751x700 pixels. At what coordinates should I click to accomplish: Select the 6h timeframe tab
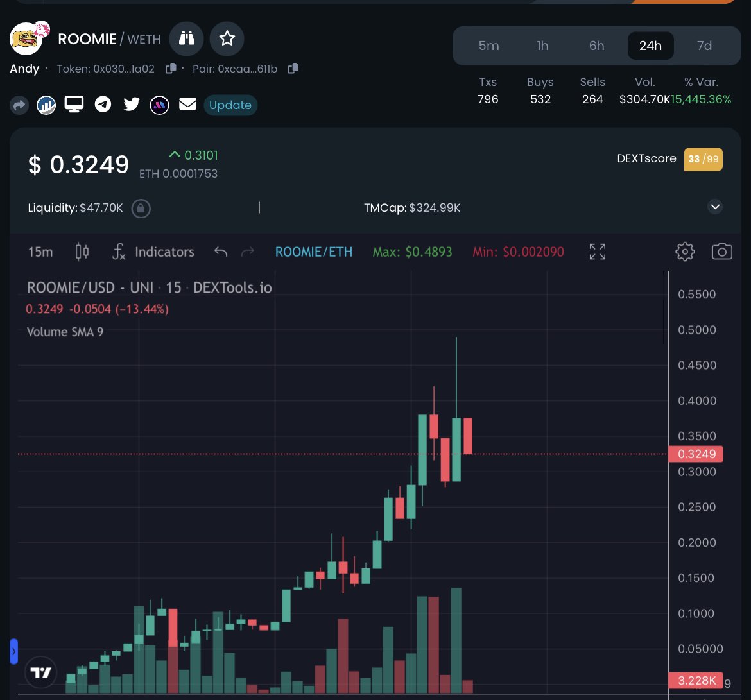click(x=596, y=46)
